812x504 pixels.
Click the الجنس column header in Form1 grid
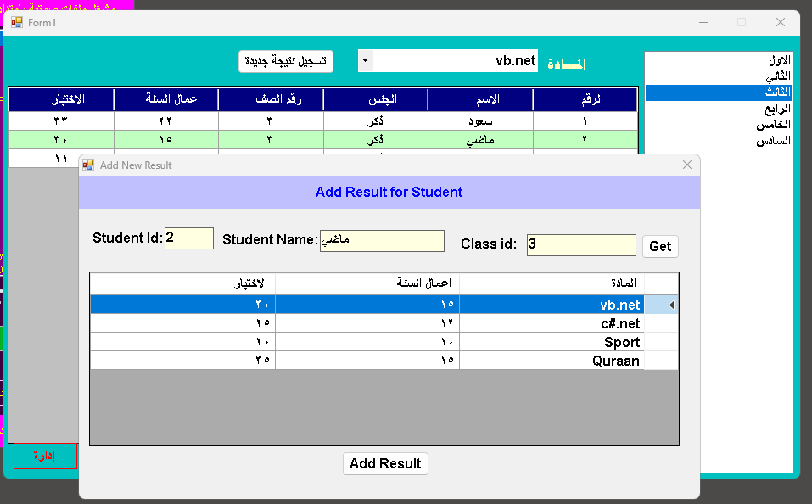click(x=376, y=99)
